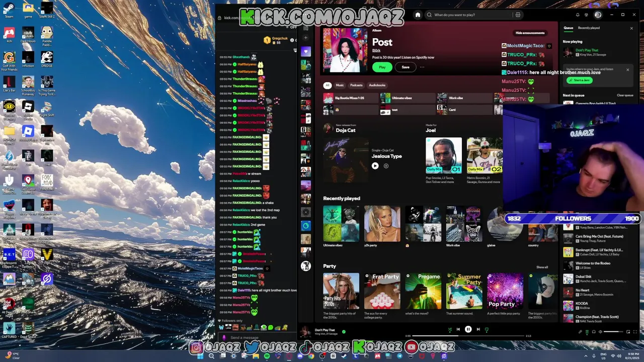This screenshot has height=362, width=644.
Task: Seek on the Spotify track progress bar
Action: pos(468,336)
